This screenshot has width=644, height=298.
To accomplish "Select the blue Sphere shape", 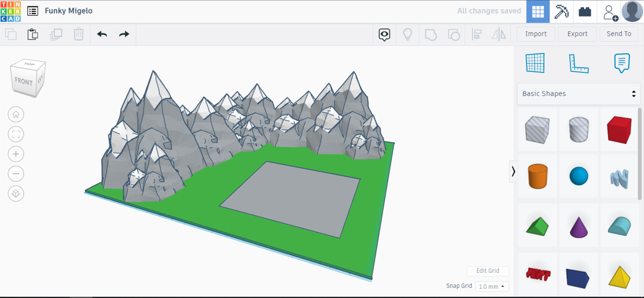I will pos(579,176).
